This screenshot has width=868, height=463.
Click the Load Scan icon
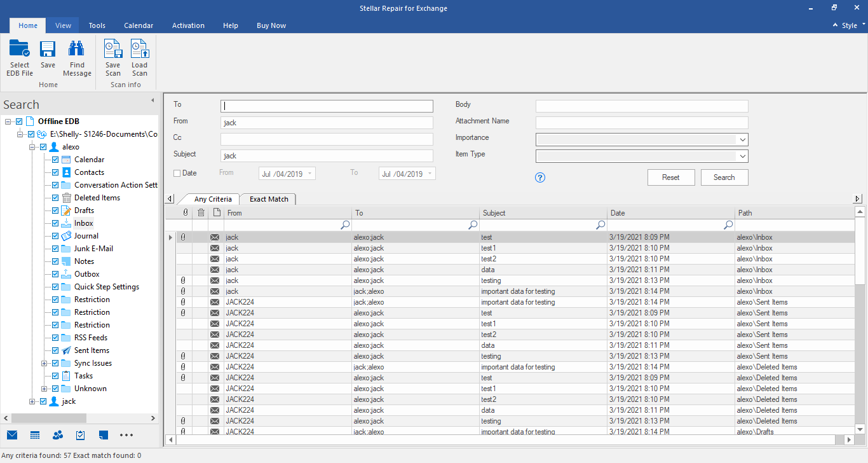139,50
